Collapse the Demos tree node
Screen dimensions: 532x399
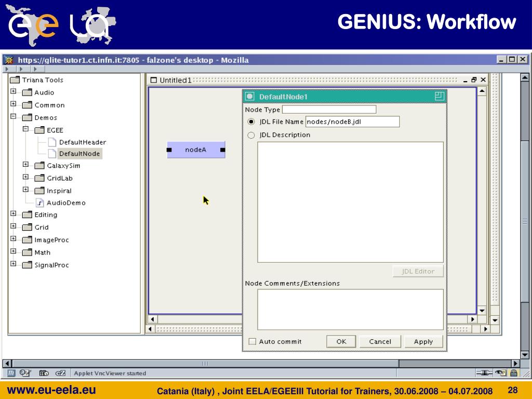[x=13, y=116]
